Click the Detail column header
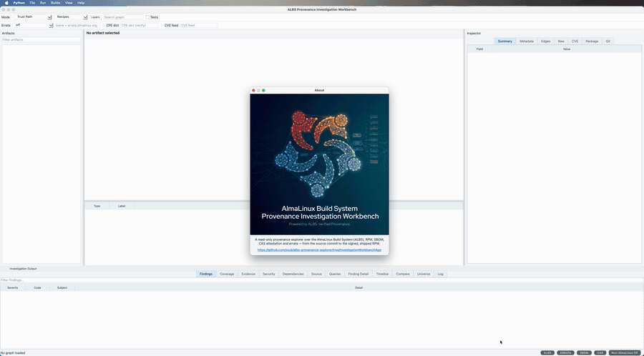This screenshot has width=644, height=356. [358, 288]
